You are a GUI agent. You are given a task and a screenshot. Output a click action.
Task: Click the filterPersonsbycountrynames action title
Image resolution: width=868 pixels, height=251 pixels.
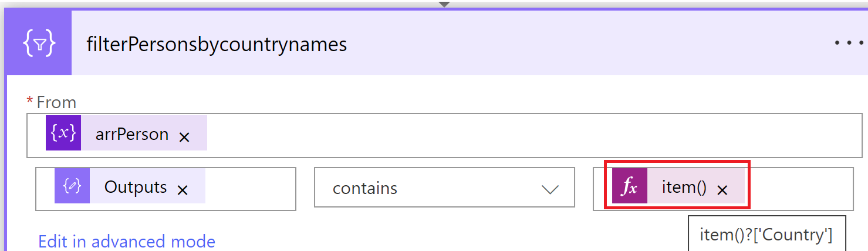[x=217, y=45]
